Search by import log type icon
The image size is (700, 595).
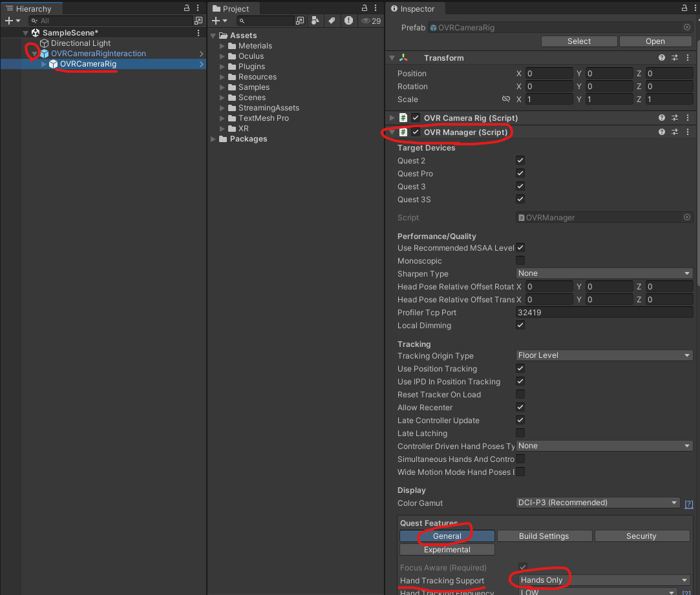click(x=348, y=21)
